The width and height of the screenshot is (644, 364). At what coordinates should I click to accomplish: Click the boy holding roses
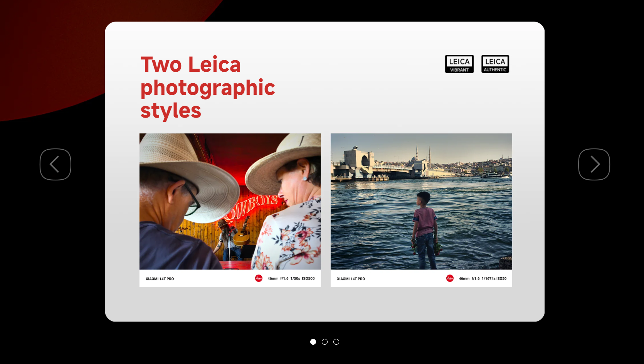425,231
